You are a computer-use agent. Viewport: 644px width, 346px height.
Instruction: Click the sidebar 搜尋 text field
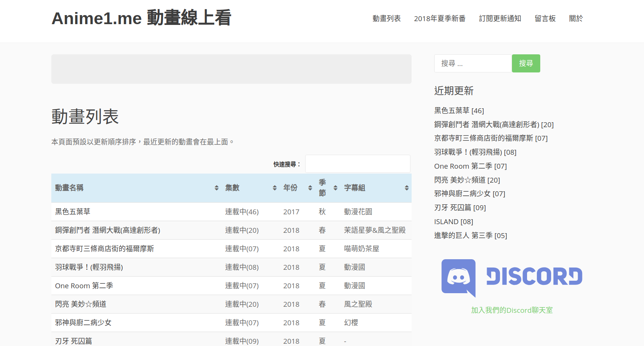point(473,63)
